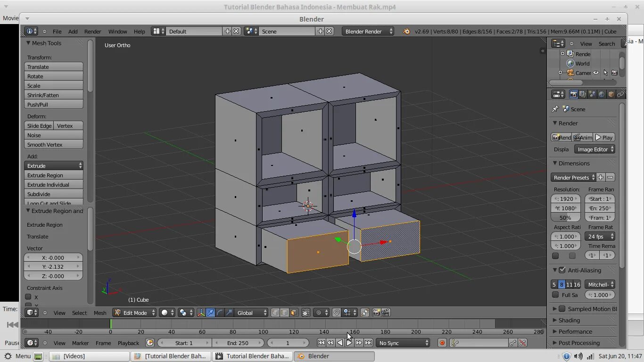Viewport: 644px width, 362px height.
Task: Click the Play rendered animation button
Action: click(x=604, y=137)
